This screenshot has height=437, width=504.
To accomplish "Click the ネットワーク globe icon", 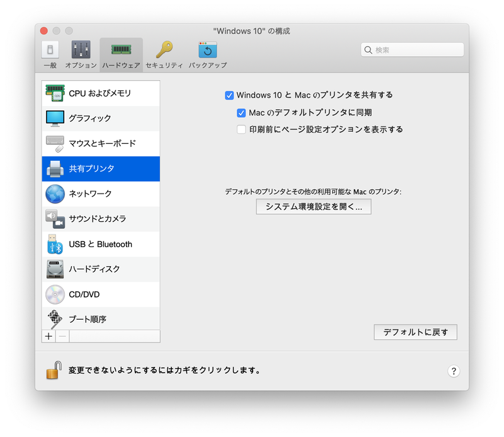I will point(55,194).
